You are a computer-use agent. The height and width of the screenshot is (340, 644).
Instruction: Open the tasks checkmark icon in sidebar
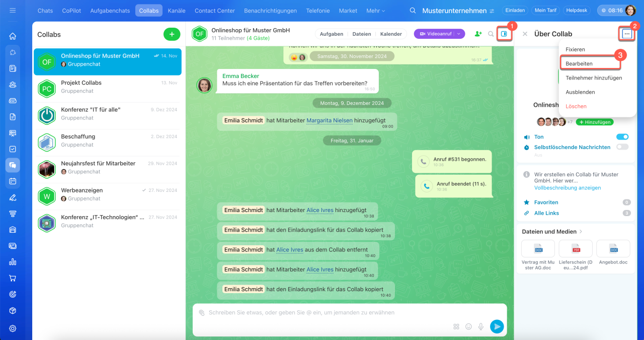click(13, 149)
